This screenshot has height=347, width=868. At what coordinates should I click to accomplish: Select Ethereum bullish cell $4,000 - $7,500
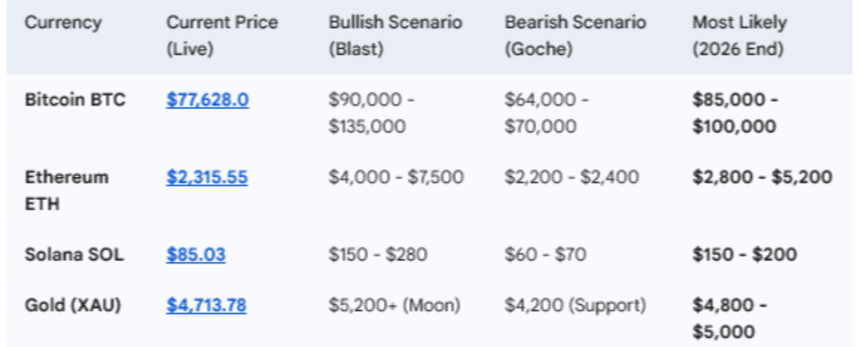coord(396,178)
